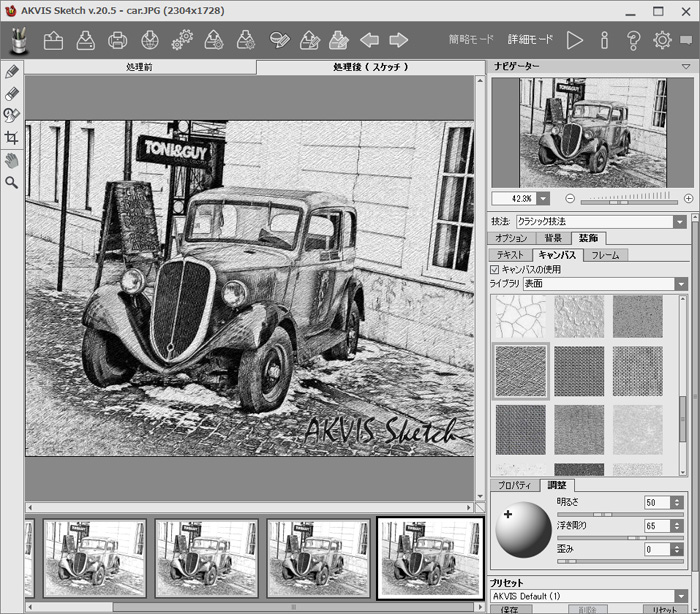This screenshot has width=700, height=614.
Task: Collapse the ナビゲーター panel triangle
Action: tap(686, 67)
